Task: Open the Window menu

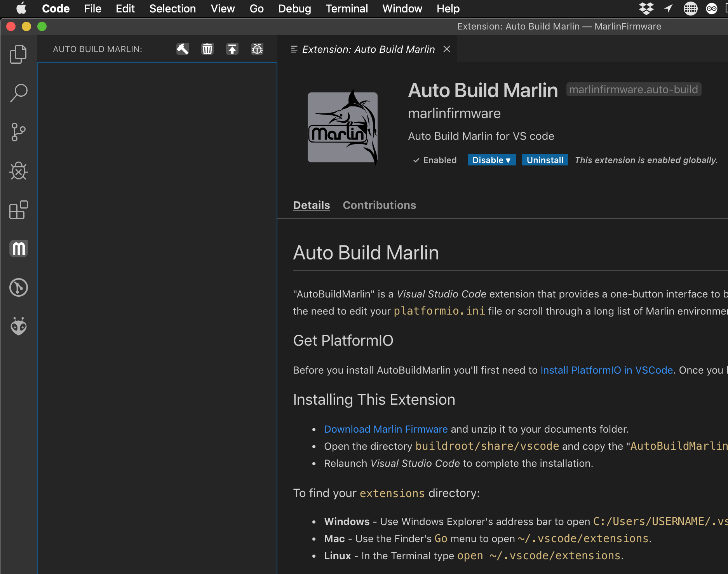Action: click(x=402, y=9)
